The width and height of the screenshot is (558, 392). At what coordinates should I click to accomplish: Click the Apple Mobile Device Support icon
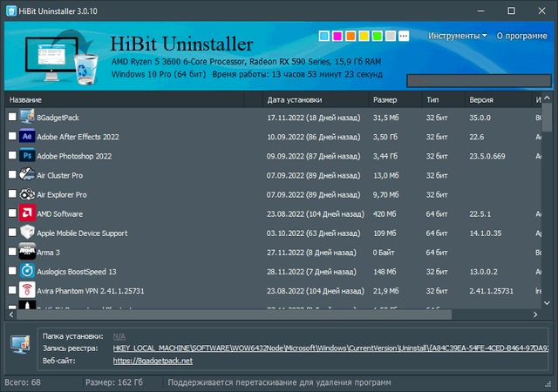click(x=27, y=233)
